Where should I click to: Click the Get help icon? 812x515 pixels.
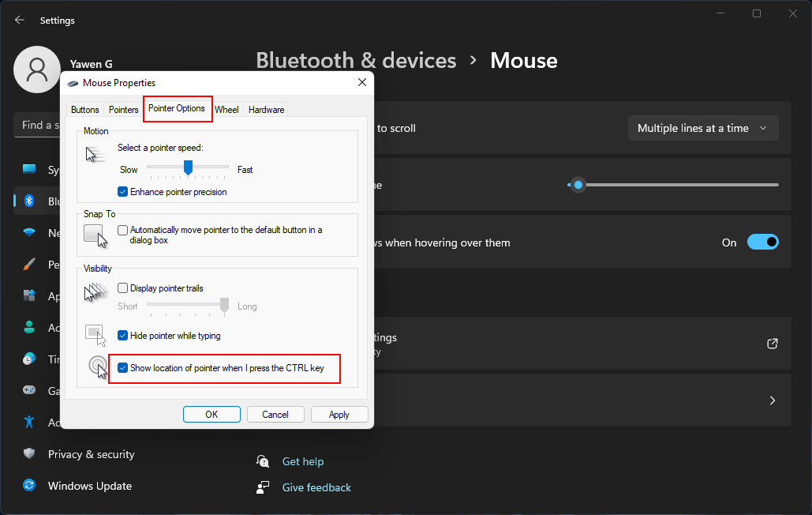(x=263, y=461)
